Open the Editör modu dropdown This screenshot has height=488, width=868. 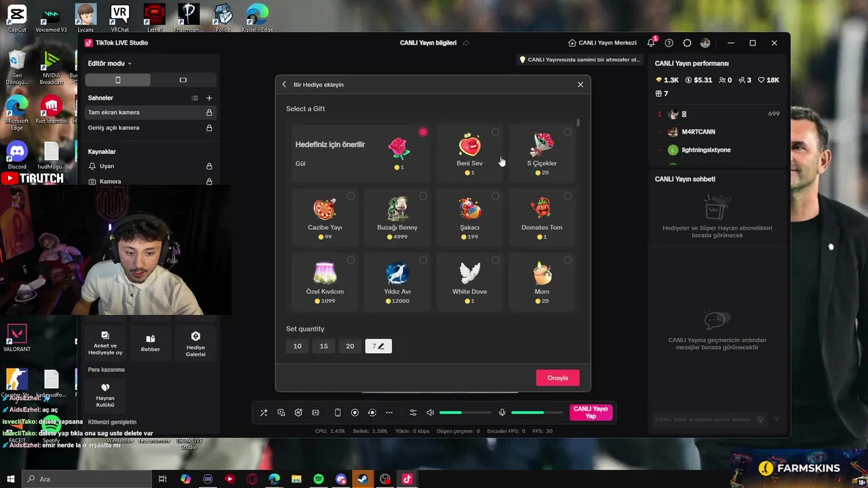109,63
